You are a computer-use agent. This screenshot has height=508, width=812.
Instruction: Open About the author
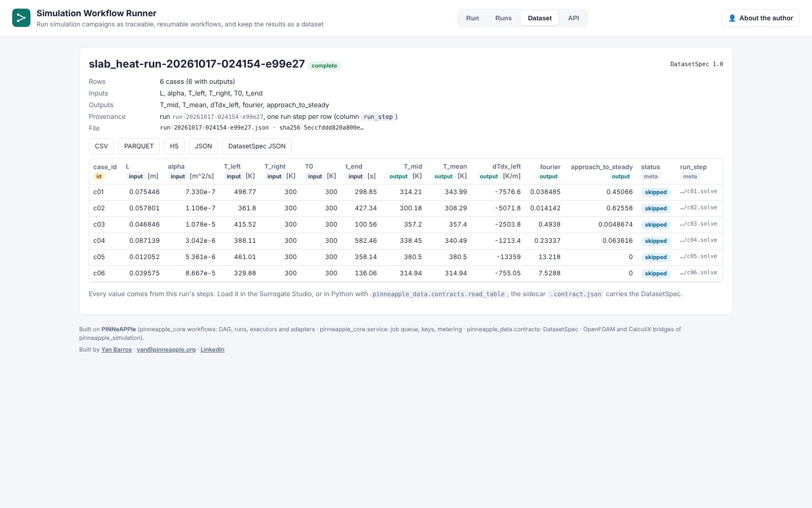(x=761, y=18)
